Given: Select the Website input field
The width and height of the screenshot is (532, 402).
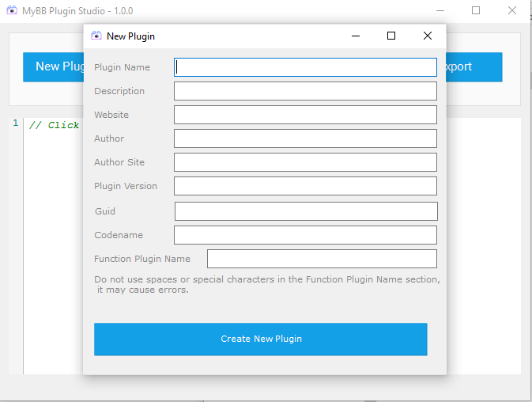Looking at the screenshot, I should pyautogui.click(x=305, y=115).
